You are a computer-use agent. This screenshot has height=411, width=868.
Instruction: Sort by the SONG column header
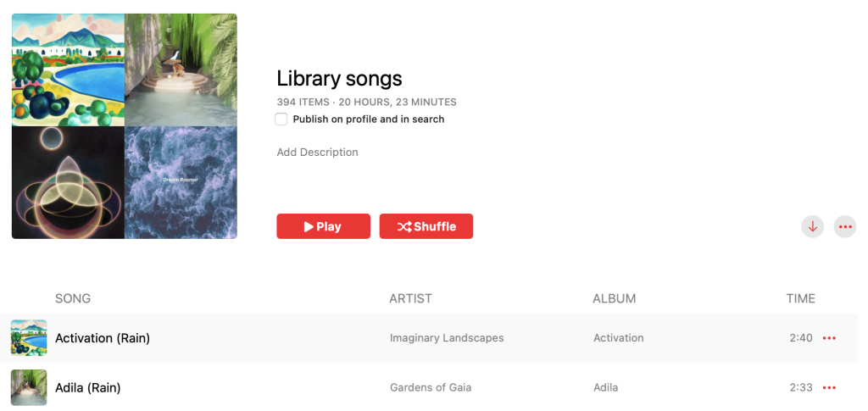click(x=73, y=298)
